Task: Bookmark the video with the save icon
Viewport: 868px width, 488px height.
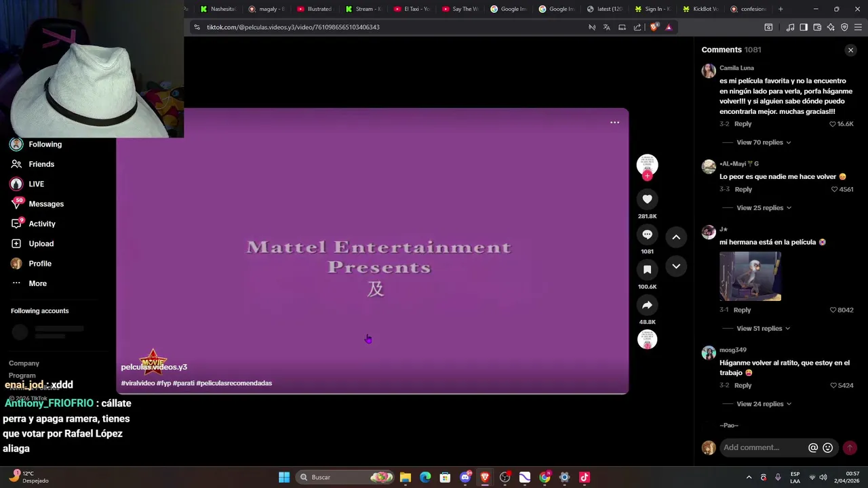Action: pos(647,270)
